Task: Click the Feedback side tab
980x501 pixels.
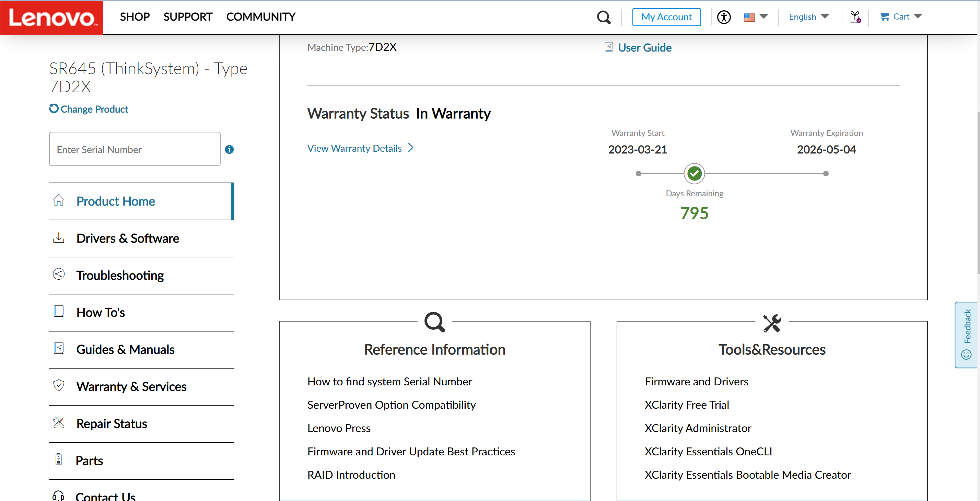Action: click(x=967, y=335)
